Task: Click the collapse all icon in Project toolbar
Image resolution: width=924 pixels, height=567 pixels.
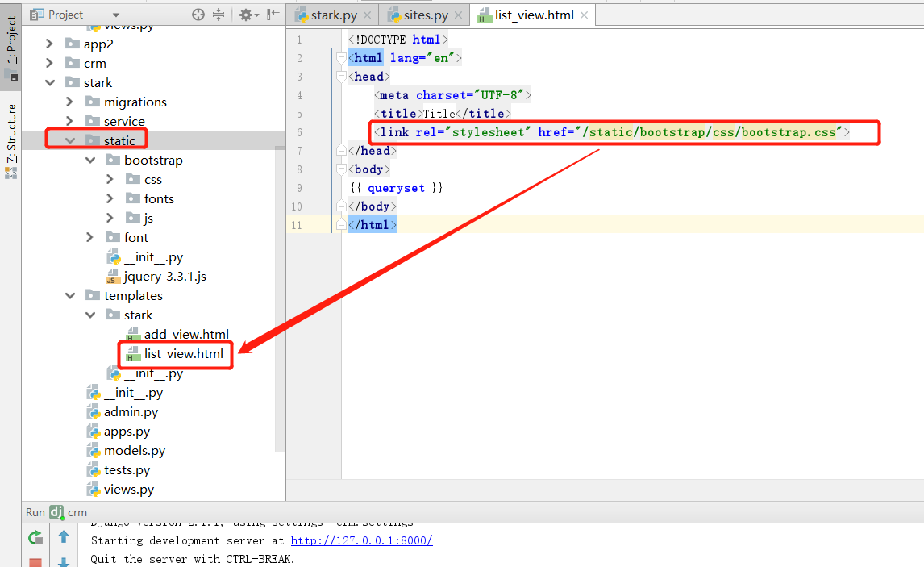Action: pyautogui.click(x=219, y=15)
